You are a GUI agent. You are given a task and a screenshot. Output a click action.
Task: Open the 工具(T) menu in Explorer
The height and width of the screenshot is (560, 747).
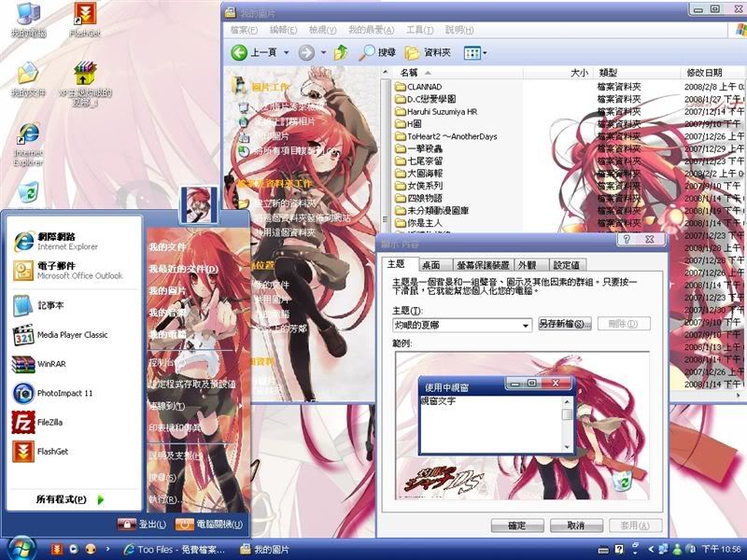click(419, 30)
